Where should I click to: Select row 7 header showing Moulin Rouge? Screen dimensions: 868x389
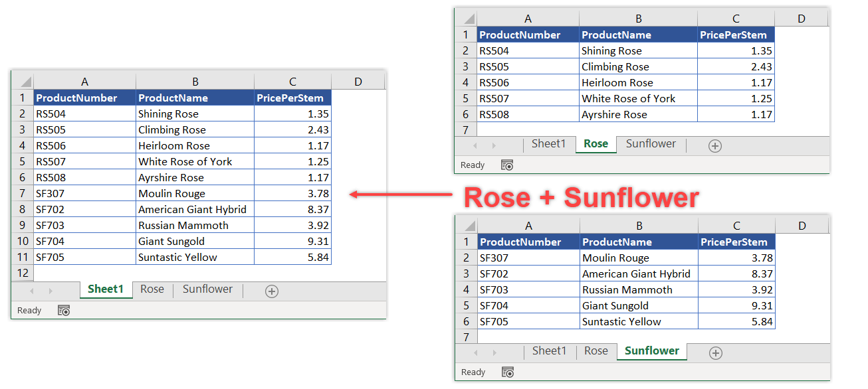(22, 193)
